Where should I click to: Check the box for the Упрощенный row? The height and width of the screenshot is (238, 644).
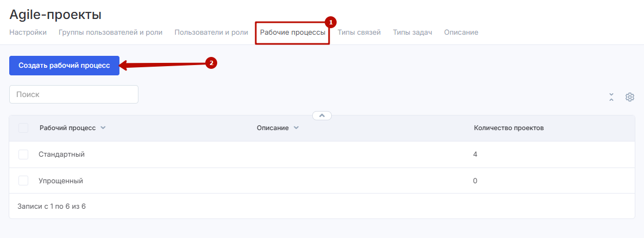[23, 181]
